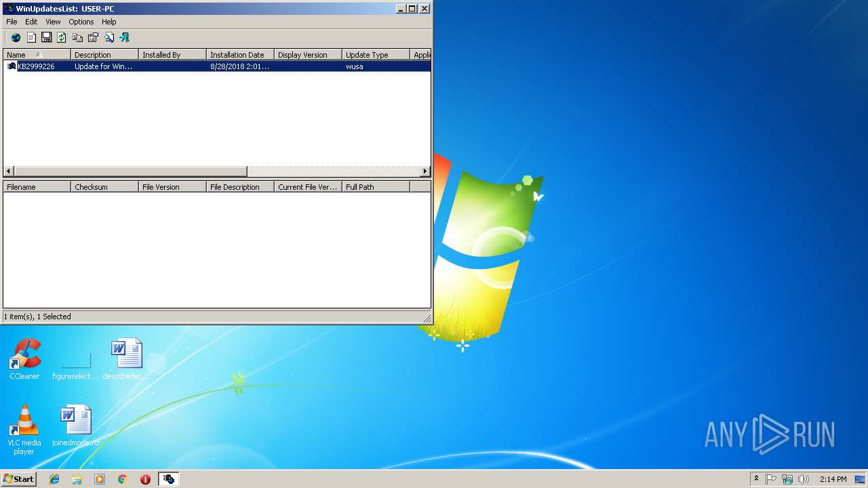Open the CCleaner desktop shortcut
The height and width of the screenshot is (488, 868).
[24, 359]
